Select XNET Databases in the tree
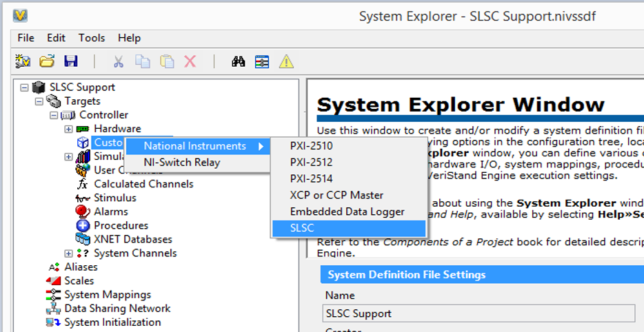Image resolution: width=644 pixels, height=332 pixels. [133, 239]
